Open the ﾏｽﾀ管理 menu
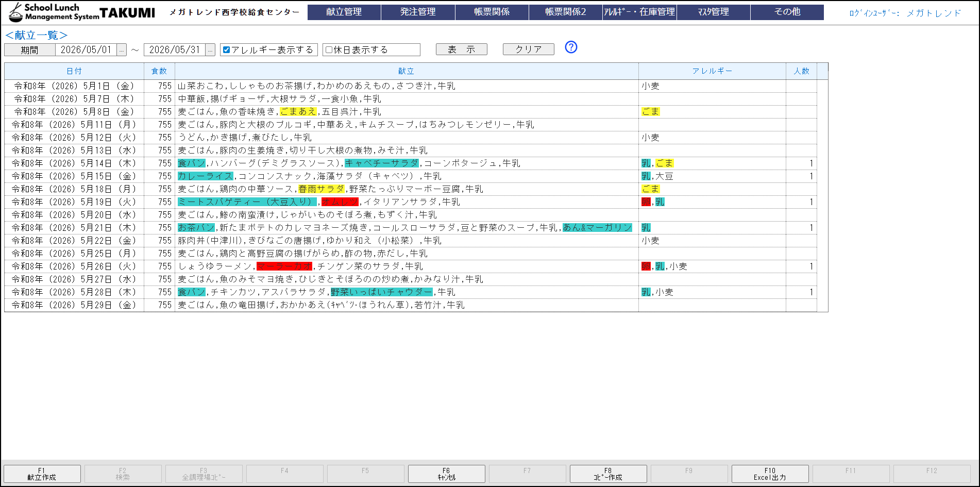This screenshot has width=980, height=487. (x=713, y=12)
